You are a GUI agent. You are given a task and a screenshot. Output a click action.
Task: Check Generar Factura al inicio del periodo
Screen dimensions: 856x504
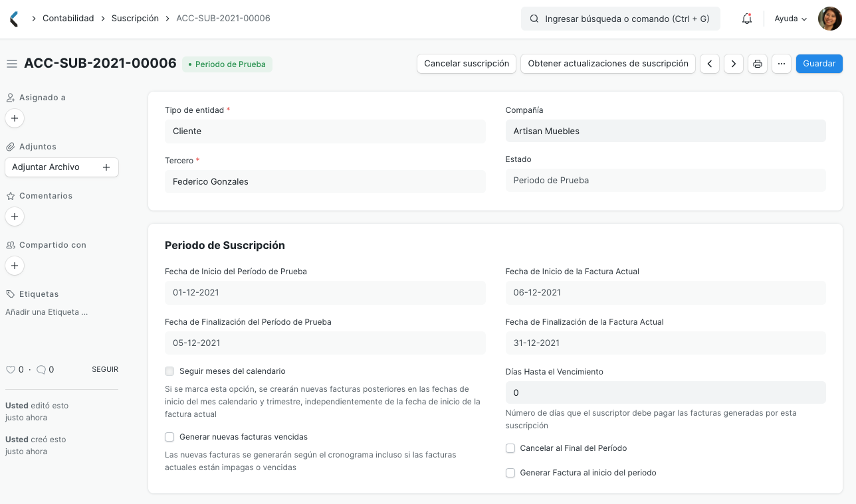510,473
